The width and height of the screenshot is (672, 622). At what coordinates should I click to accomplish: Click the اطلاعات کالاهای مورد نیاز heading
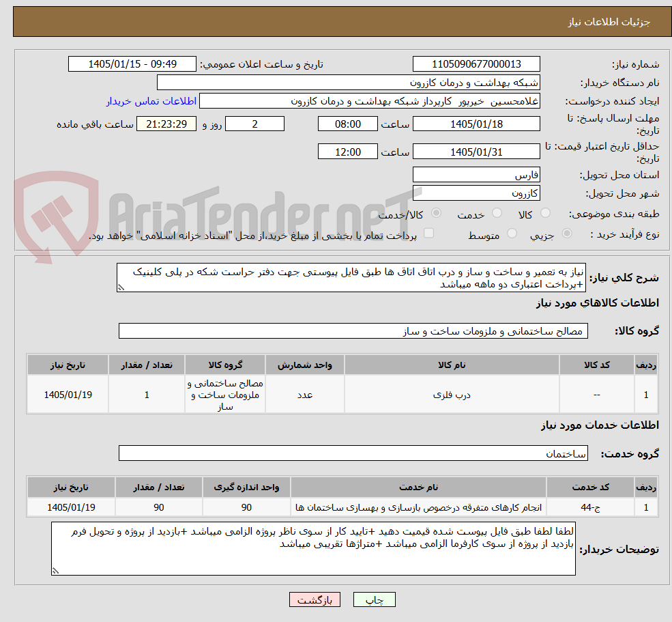pyautogui.click(x=598, y=303)
